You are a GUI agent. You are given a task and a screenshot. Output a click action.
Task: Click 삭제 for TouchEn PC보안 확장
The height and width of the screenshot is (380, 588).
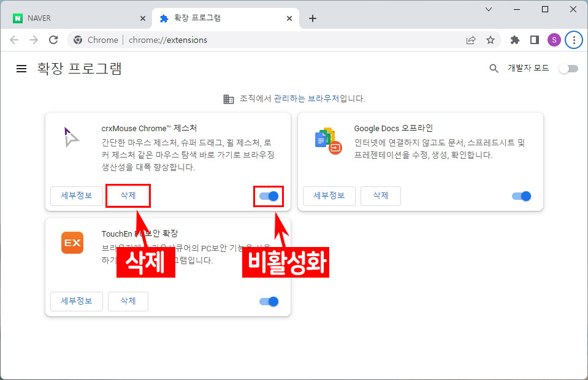click(128, 302)
